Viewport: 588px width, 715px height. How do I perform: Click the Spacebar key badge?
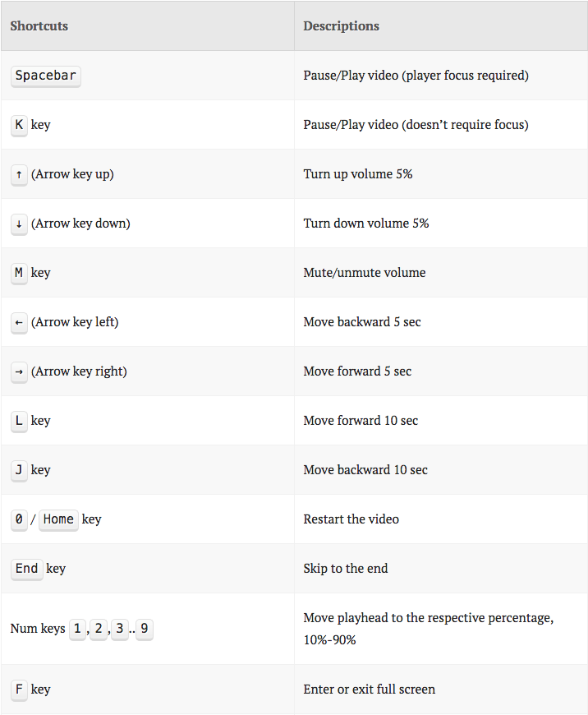pyautogui.click(x=46, y=76)
